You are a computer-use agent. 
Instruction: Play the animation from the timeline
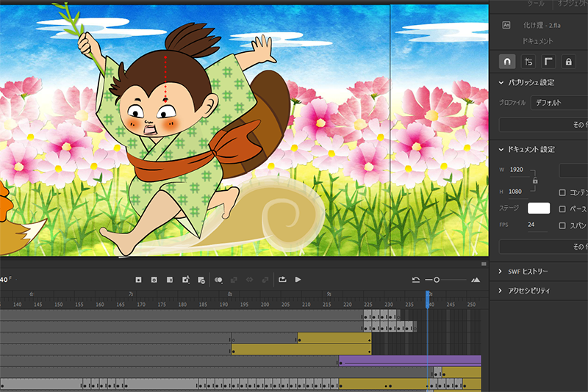[298, 280]
